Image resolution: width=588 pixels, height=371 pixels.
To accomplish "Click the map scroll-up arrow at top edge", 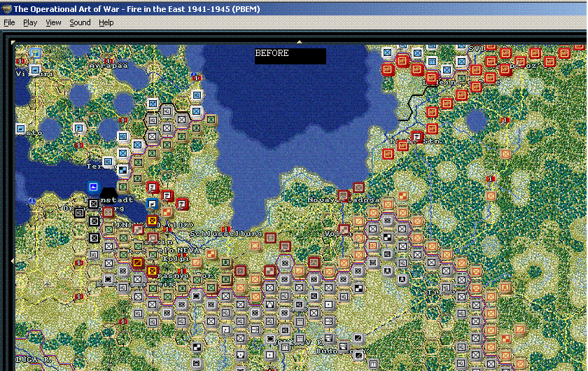I will 300,42.
